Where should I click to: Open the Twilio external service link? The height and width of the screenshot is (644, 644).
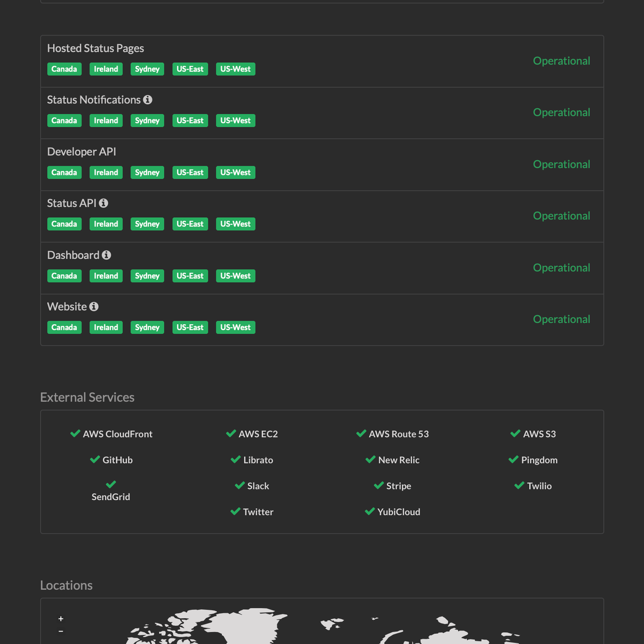point(539,486)
